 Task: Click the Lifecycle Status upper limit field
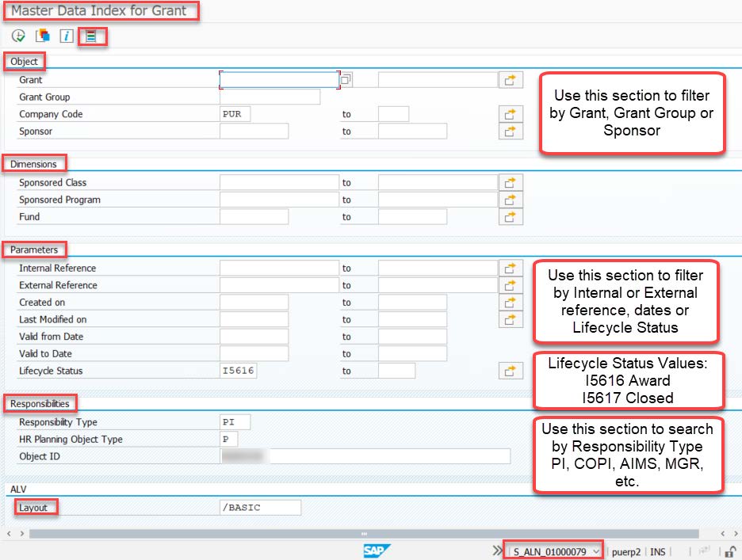point(397,371)
